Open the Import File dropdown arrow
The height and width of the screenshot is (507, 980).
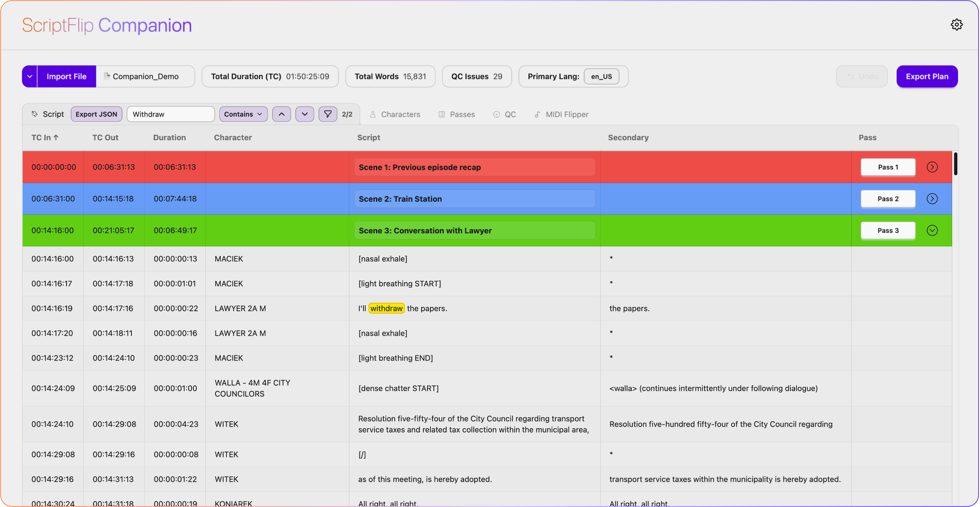(x=30, y=77)
